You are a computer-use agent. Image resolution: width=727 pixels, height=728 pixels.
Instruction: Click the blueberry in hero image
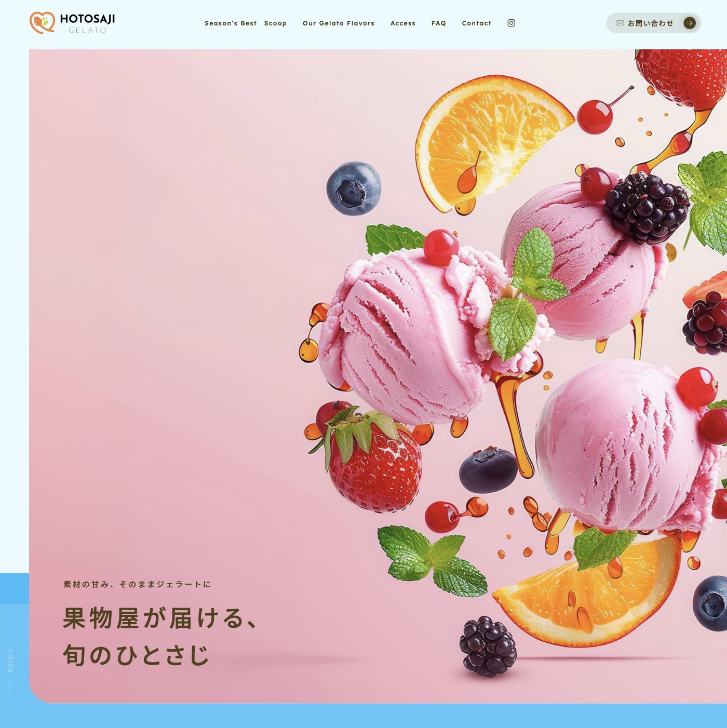[354, 188]
